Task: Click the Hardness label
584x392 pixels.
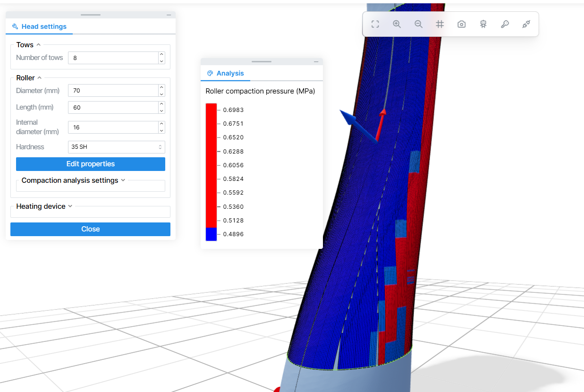Action: [x=30, y=147]
